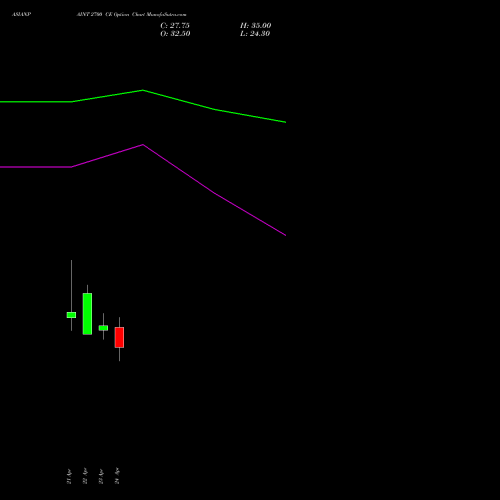This screenshot has width=500, height=500.
Task: Click the '24 Apr' date axis label
Action: pos(117,476)
